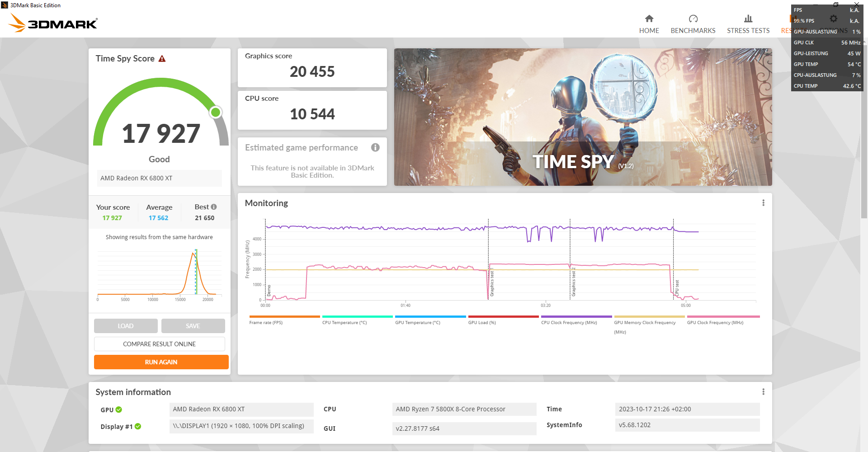868x452 pixels.
Task: Click your score value 17 927
Action: point(112,218)
